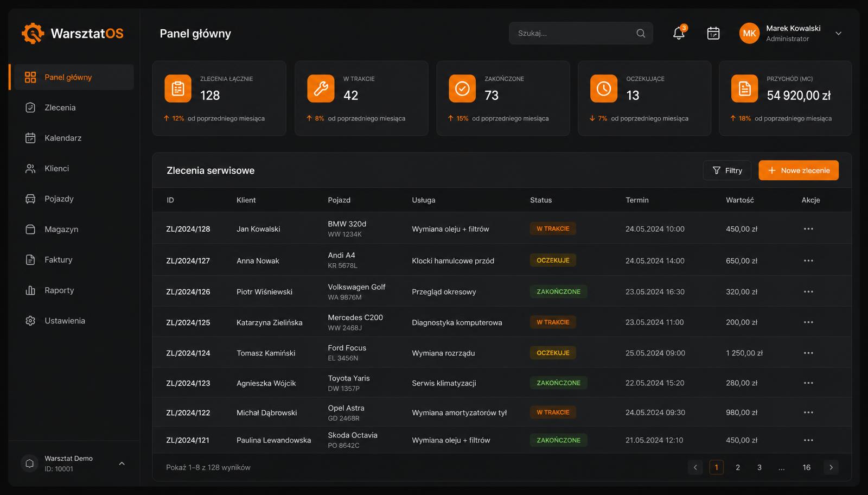Click client name Katarzyna Zielińska
Image resolution: width=868 pixels, height=495 pixels.
(270, 322)
